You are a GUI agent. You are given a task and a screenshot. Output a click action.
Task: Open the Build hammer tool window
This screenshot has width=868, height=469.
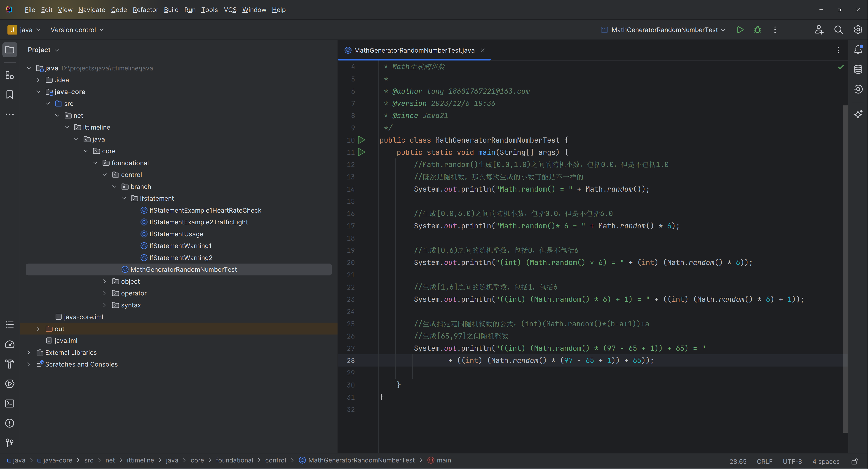point(10,364)
